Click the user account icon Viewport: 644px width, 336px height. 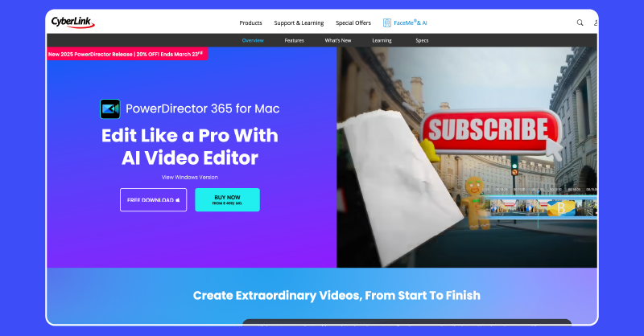click(x=596, y=23)
